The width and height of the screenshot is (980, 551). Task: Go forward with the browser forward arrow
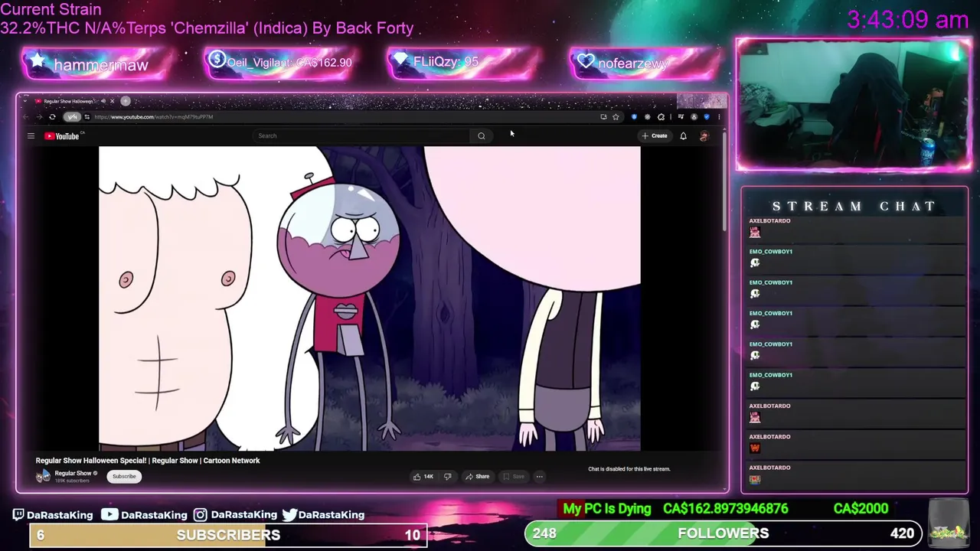coord(40,117)
